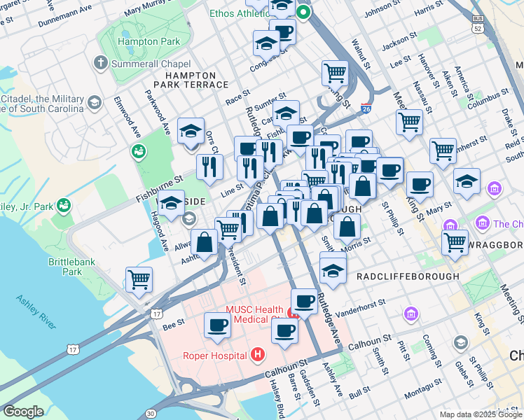
Task: Click the Ashley River label
Action: pos(36,311)
